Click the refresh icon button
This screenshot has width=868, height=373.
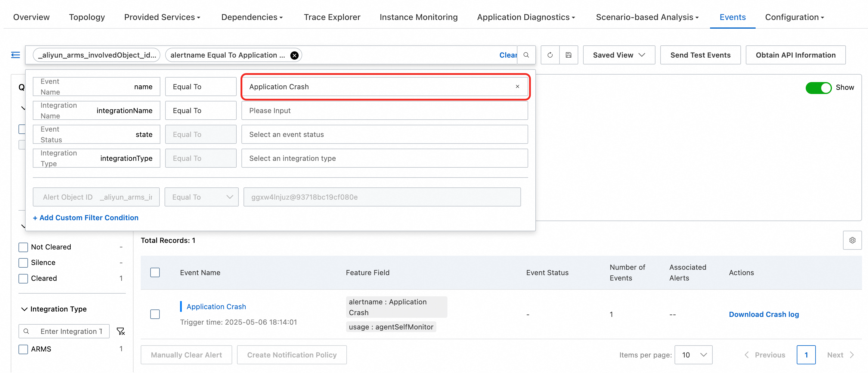[x=550, y=55]
